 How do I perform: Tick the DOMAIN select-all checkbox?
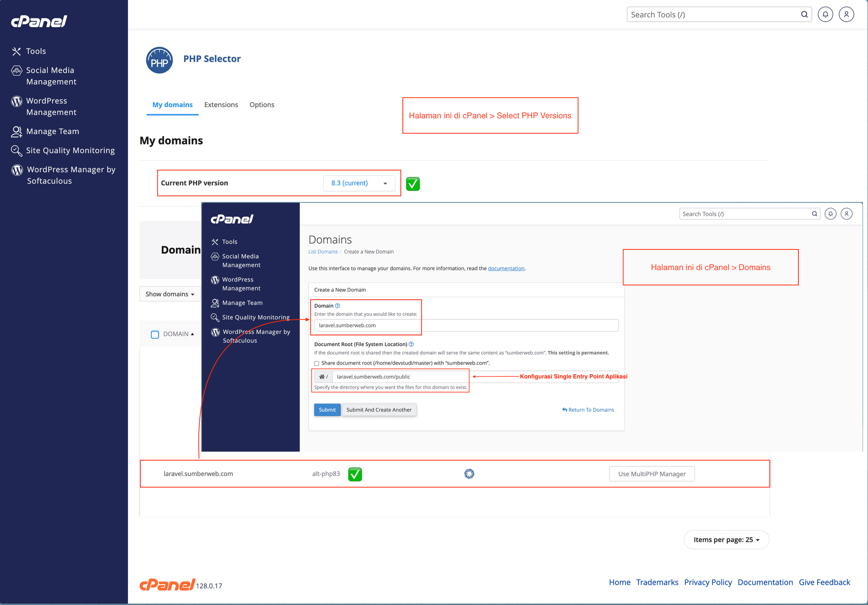(x=155, y=334)
